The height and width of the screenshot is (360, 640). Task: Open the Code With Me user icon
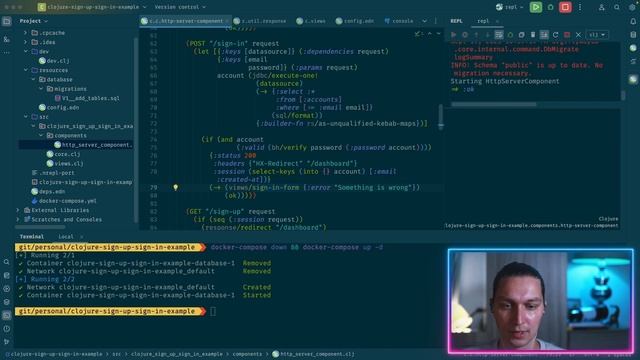click(602, 7)
